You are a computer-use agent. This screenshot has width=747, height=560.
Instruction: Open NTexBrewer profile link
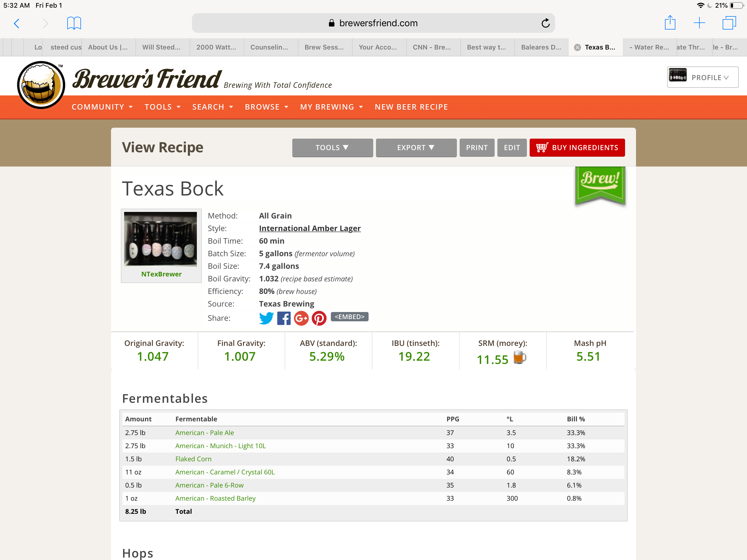coord(161,274)
